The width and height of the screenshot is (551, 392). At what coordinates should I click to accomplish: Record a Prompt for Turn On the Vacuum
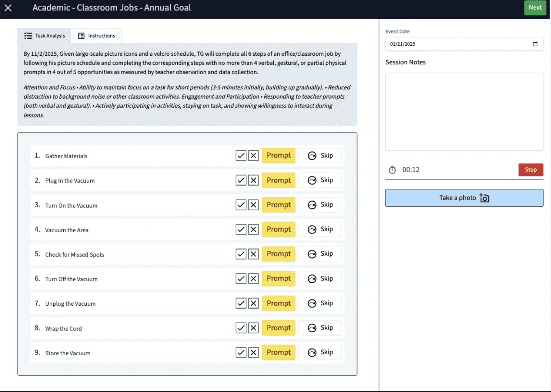click(x=279, y=205)
